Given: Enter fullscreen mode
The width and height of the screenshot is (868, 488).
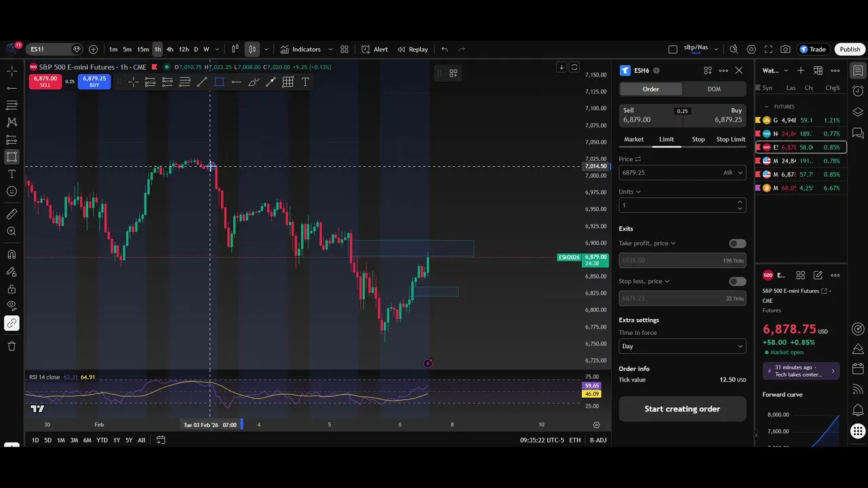Looking at the screenshot, I should (x=768, y=49).
